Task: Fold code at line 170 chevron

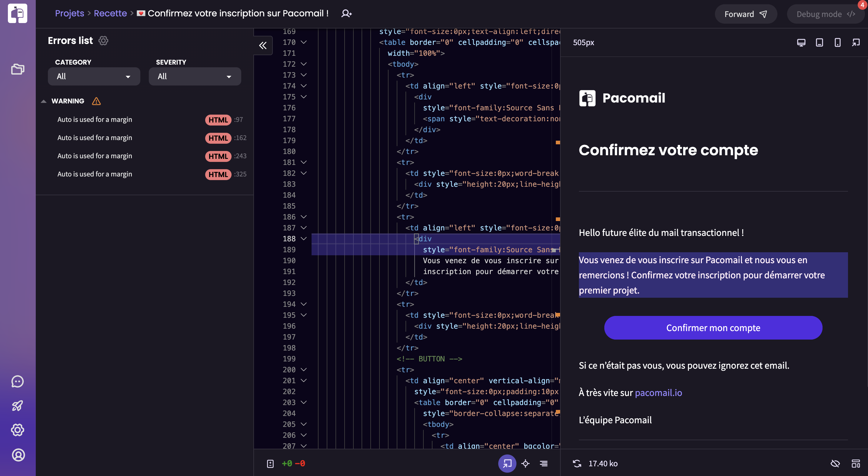Action: pyautogui.click(x=304, y=42)
